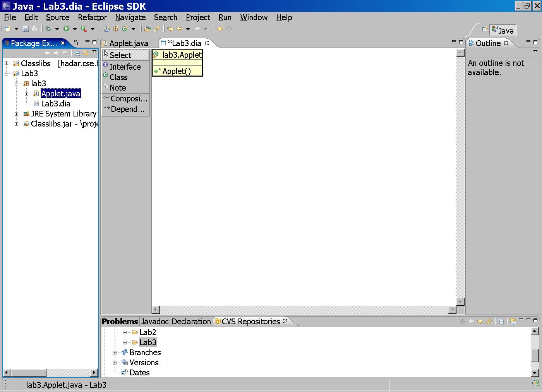Click the Open Perspective icon beside Java

[x=484, y=29]
